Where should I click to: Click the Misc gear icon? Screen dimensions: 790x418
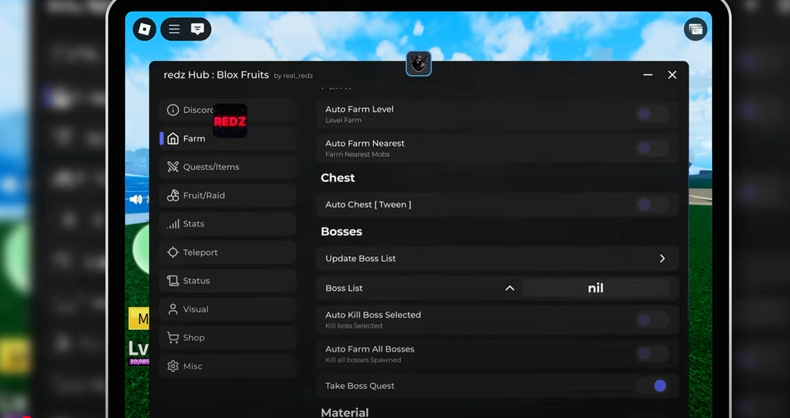173,366
